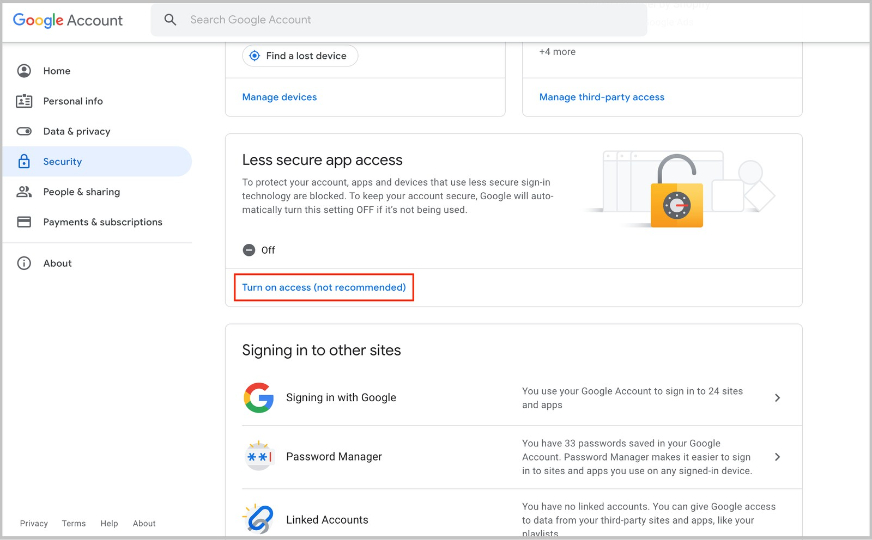Click the search magnifier icon
The image size is (872, 540).
pos(170,20)
